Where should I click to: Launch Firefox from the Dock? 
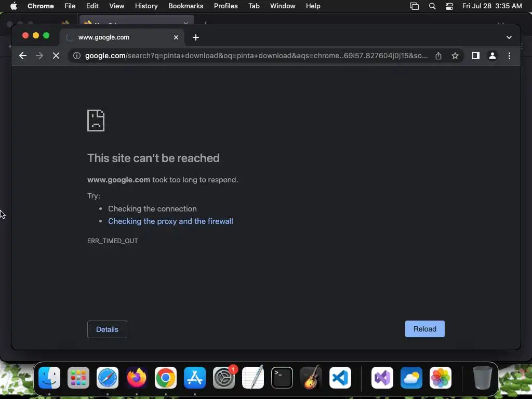click(x=137, y=378)
